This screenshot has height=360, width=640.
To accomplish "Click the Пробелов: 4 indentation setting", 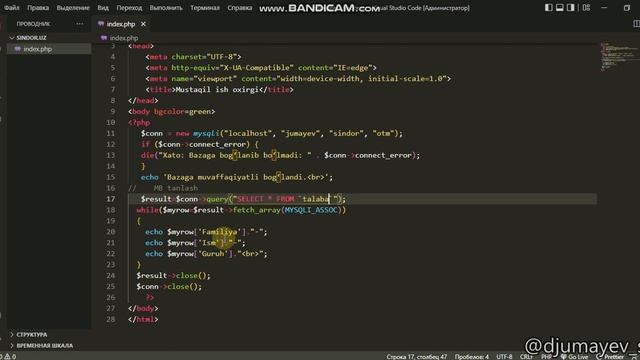I will pyautogui.click(x=472, y=357).
